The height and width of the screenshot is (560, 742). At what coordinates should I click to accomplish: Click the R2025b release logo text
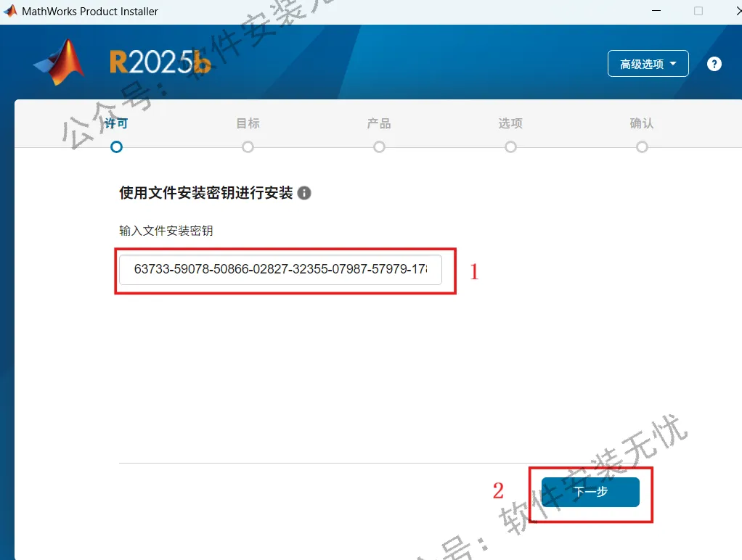coord(160,62)
